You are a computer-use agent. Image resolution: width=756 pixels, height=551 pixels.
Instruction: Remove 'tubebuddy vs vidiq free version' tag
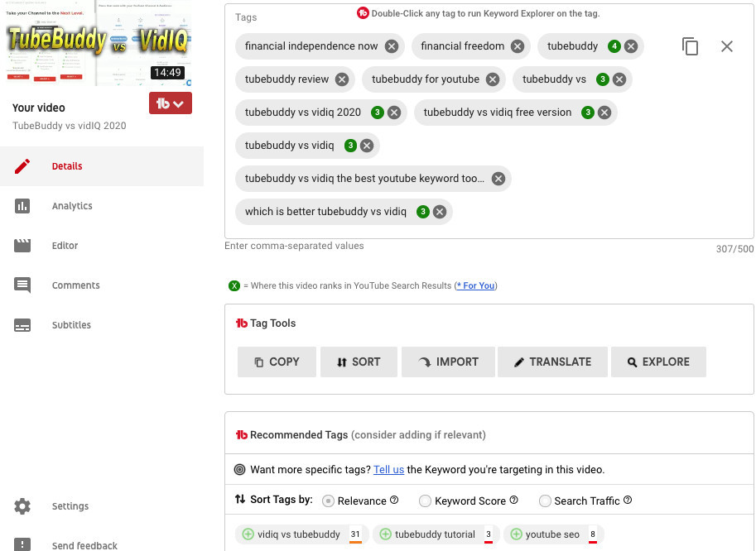[604, 113]
